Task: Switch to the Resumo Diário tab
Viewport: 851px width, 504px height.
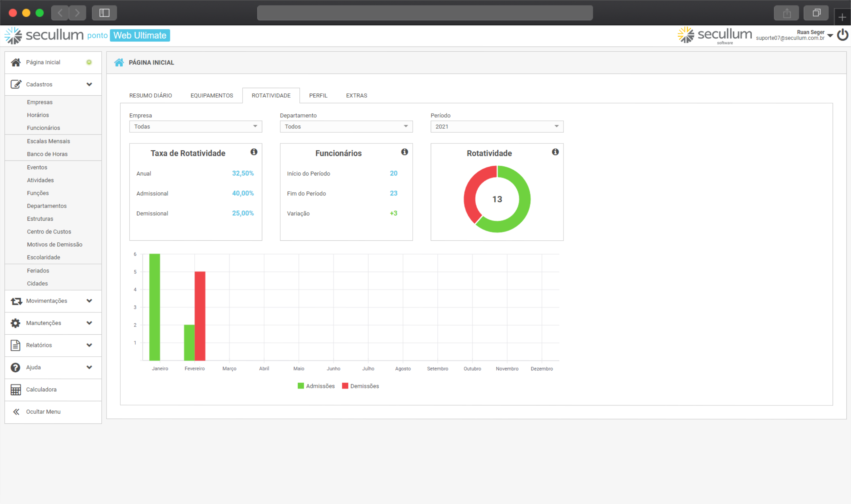Action: pyautogui.click(x=150, y=95)
